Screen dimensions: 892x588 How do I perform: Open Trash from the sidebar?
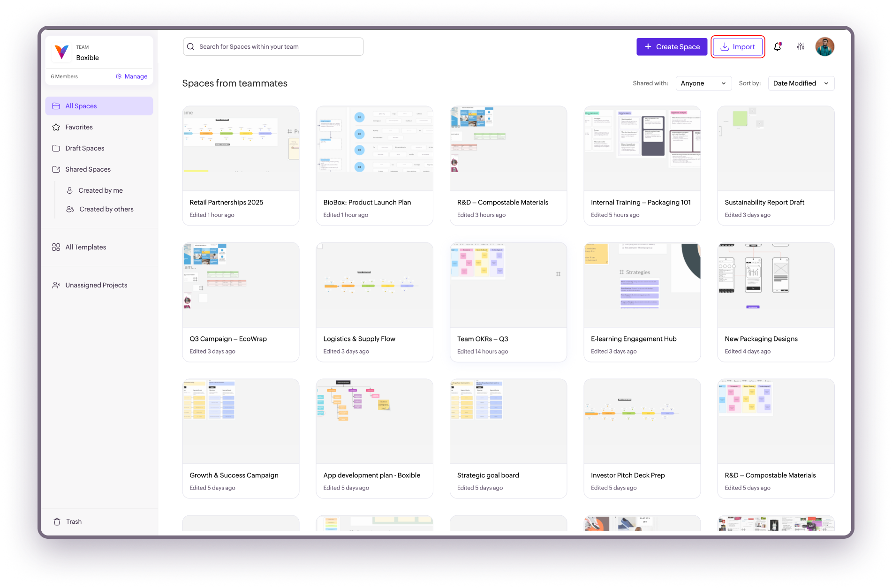point(68,521)
